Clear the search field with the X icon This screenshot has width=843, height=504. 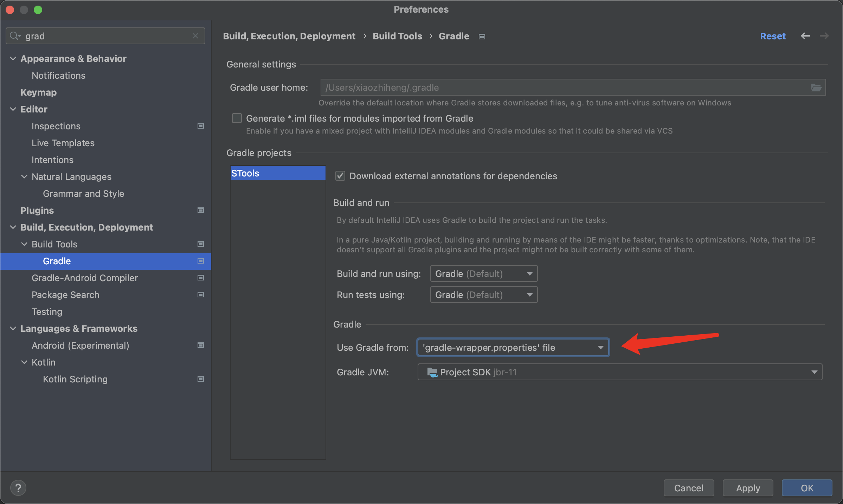195,36
